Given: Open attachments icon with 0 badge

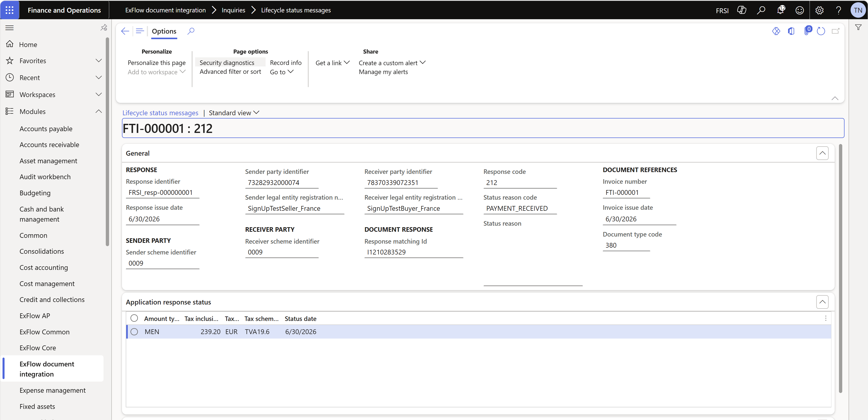Looking at the screenshot, I should tap(807, 30).
